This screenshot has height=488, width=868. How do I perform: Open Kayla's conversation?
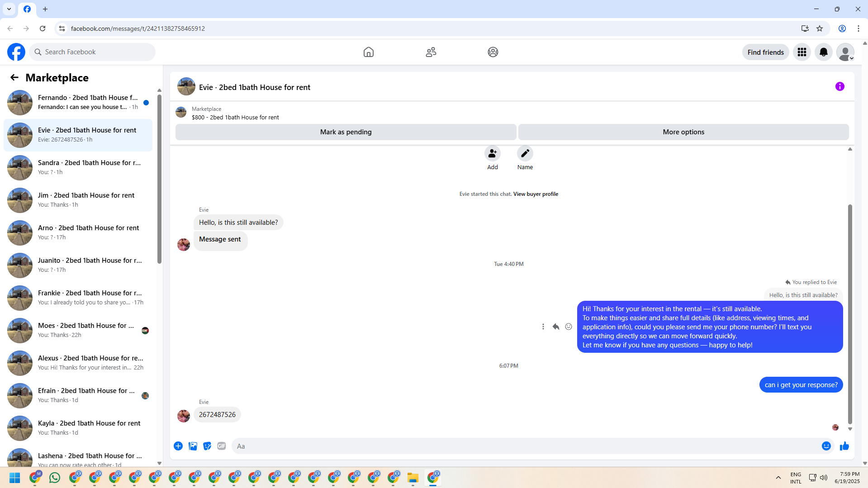pyautogui.click(x=78, y=428)
